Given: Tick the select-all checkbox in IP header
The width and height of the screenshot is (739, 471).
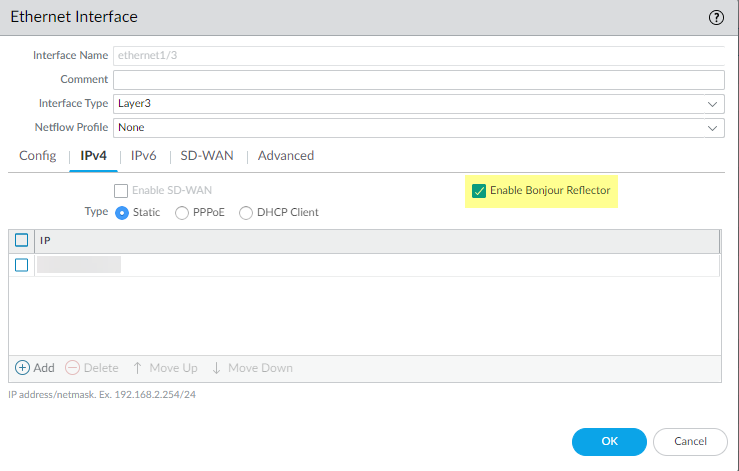Looking at the screenshot, I should (x=21, y=241).
